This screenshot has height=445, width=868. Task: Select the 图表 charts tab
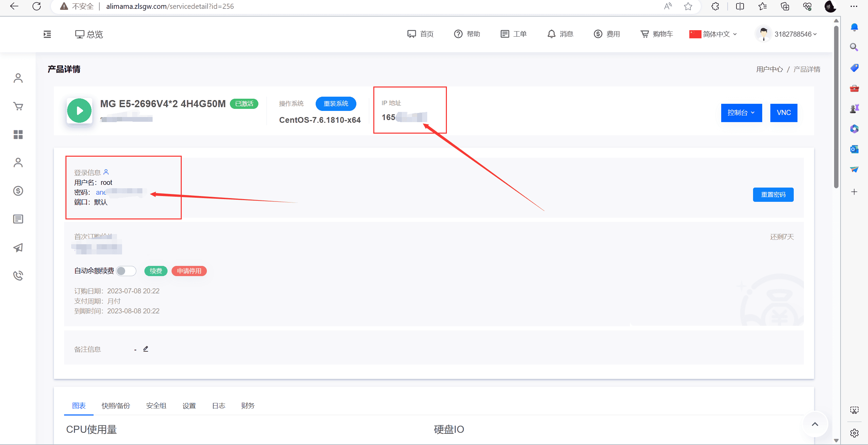[x=79, y=406]
